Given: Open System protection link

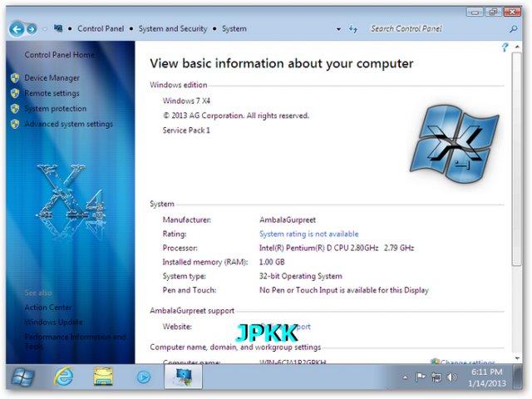Looking at the screenshot, I should (56, 109).
